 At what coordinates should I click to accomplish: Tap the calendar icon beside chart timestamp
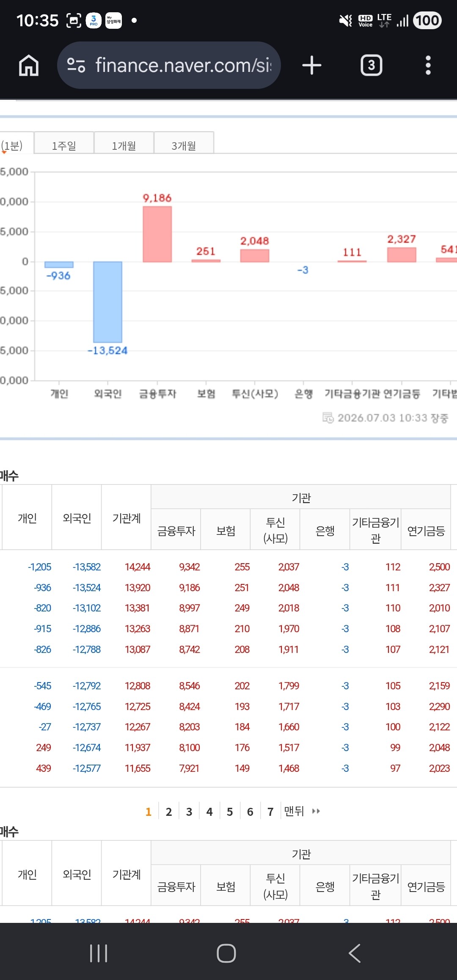point(328,418)
